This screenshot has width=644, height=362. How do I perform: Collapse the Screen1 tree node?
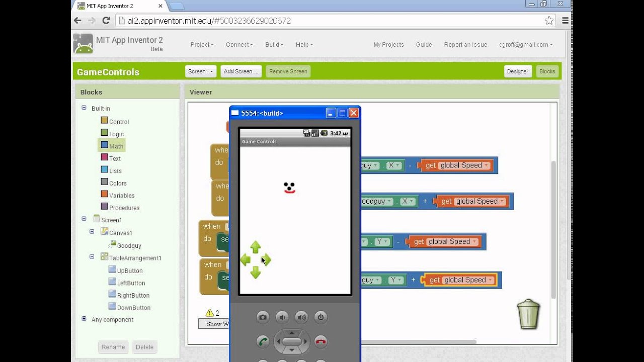[x=84, y=219]
